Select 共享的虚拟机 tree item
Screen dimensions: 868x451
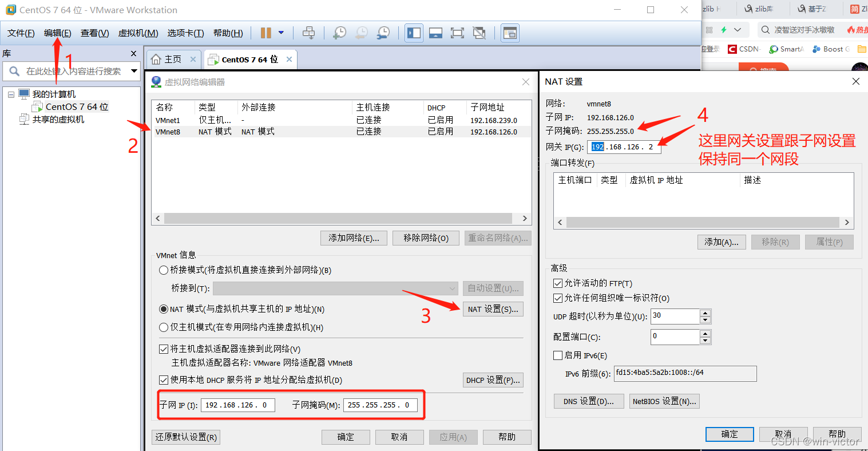tap(58, 120)
